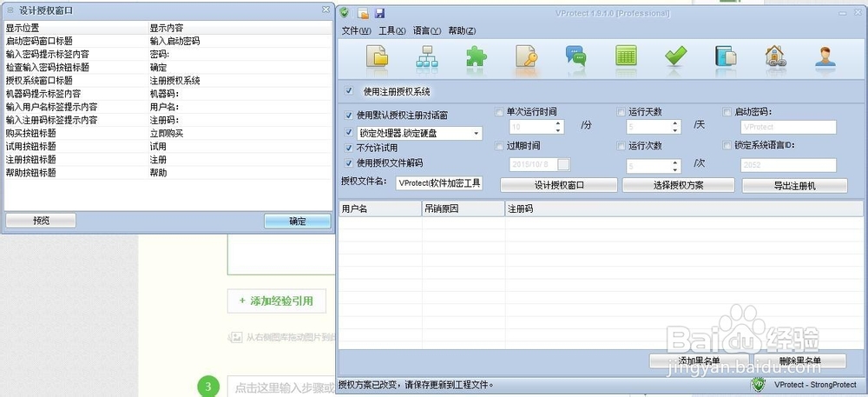This screenshot has width=868, height=397.
Task: Click the 删除黑名单 button
Action: click(799, 361)
